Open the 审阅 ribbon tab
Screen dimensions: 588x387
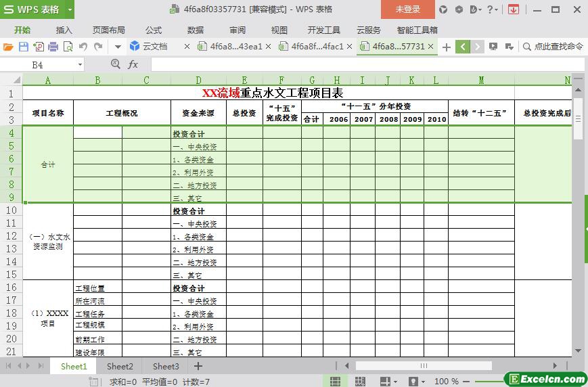tap(238, 30)
